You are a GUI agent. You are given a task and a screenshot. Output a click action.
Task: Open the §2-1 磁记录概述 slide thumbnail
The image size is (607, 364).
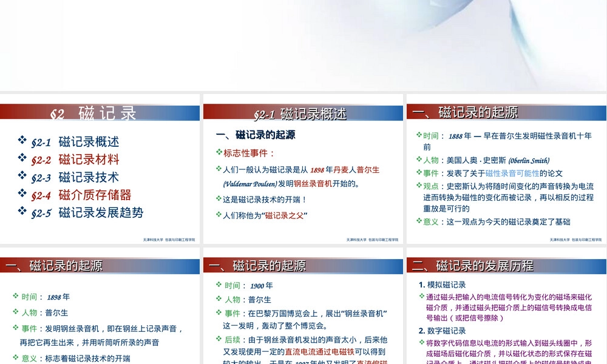click(303, 169)
